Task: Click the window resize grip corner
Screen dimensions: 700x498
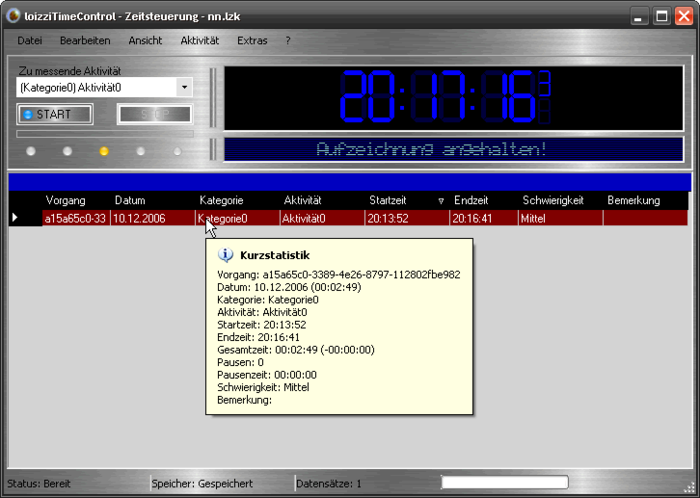Action: coord(689,487)
